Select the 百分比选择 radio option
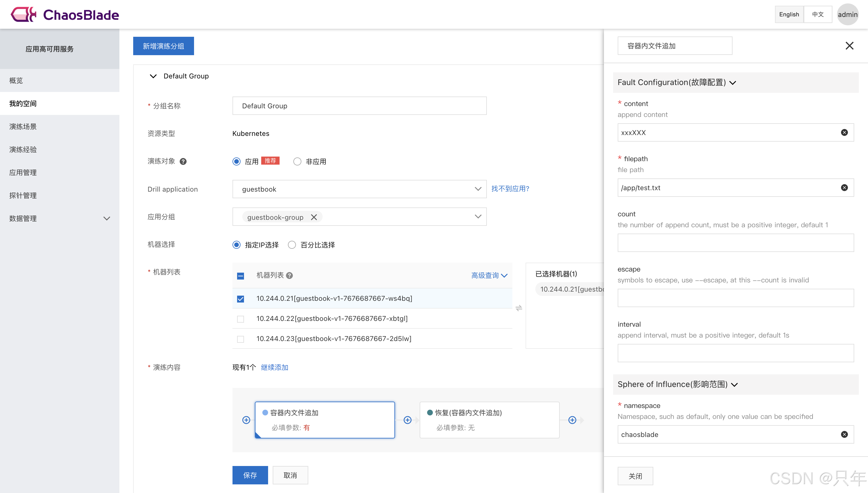868x493 pixels. point(292,245)
